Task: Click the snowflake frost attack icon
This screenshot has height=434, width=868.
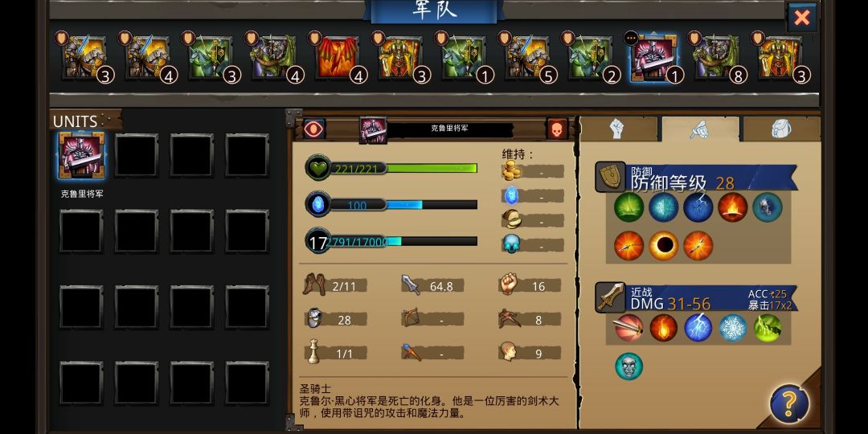Action: pyautogui.click(x=733, y=328)
